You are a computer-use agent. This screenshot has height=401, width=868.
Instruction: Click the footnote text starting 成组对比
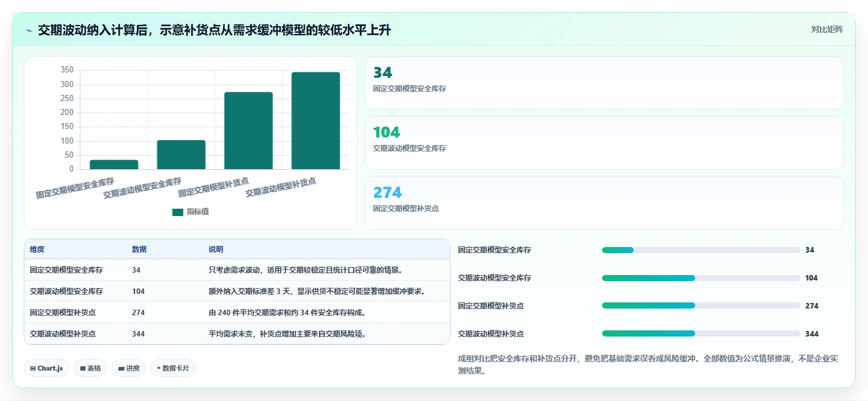(x=648, y=364)
